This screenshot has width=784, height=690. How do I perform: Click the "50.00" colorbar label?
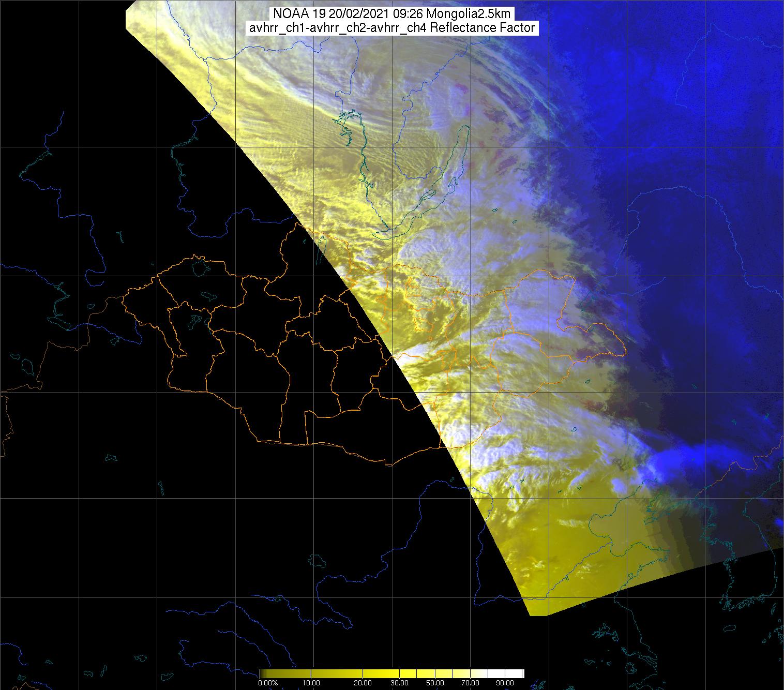point(435,683)
